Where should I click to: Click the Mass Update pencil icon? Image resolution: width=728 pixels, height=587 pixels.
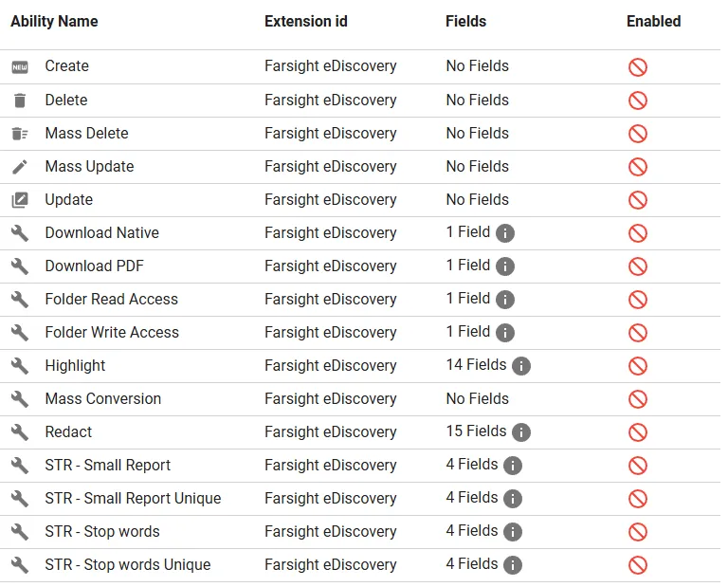[20, 167]
